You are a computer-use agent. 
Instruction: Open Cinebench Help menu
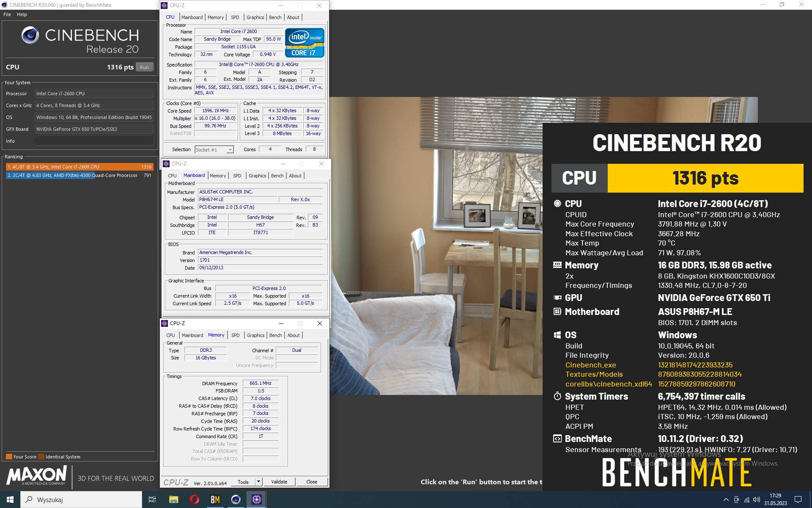tap(22, 14)
